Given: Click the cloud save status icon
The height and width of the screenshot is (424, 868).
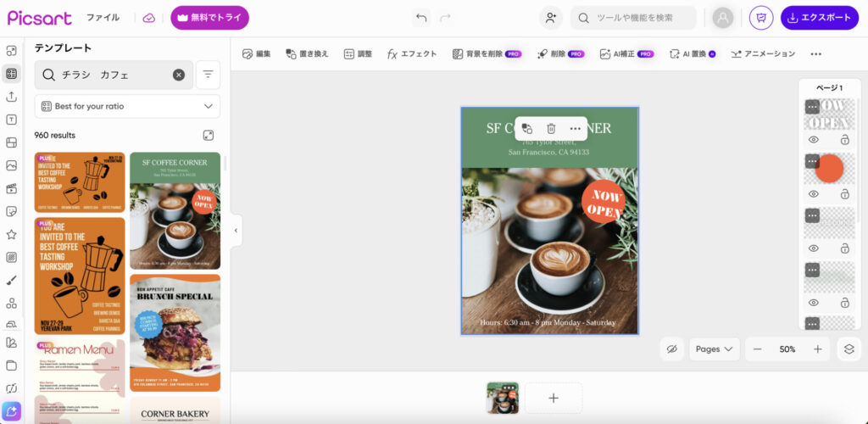Looking at the screenshot, I should tap(149, 18).
